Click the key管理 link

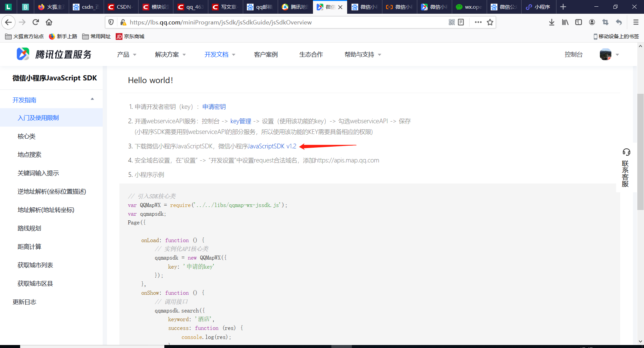pos(240,121)
